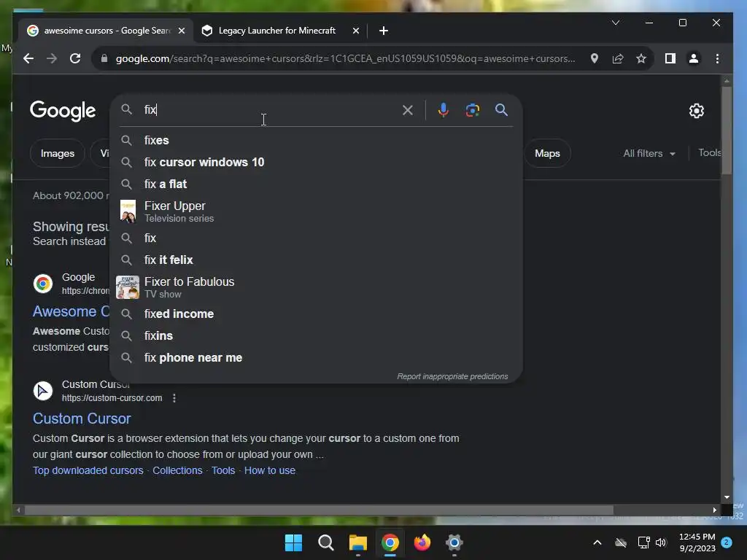Image resolution: width=747 pixels, height=560 pixels.
Task: Open the Top downloaded cursors sitelink
Action: click(88, 470)
